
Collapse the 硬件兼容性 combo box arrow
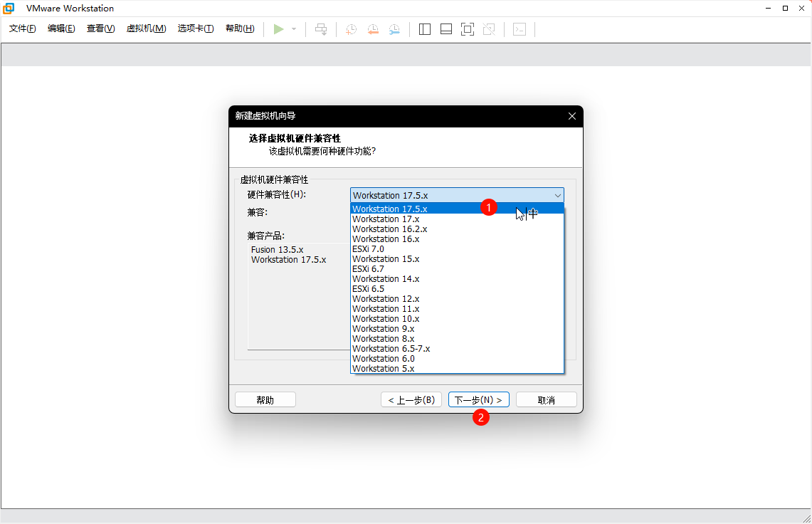(x=558, y=195)
